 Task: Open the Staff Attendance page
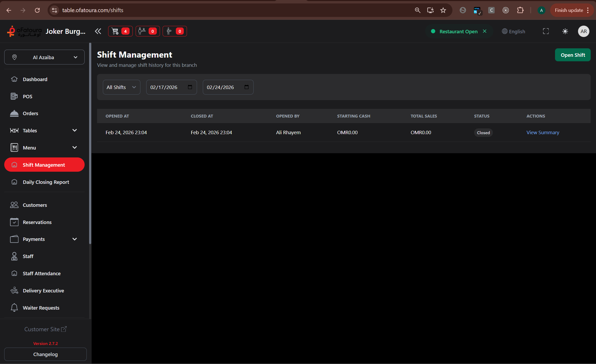pos(42,273)
